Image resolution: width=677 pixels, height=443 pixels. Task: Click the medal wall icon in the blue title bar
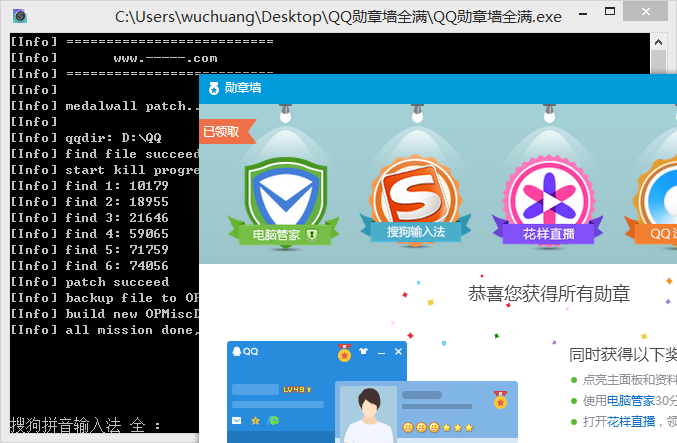pos(213,88)
